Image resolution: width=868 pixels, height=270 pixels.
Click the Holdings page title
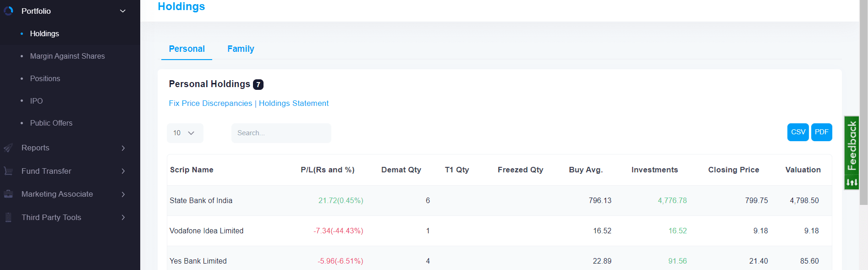pyautogui.click(x=181, y=6)
